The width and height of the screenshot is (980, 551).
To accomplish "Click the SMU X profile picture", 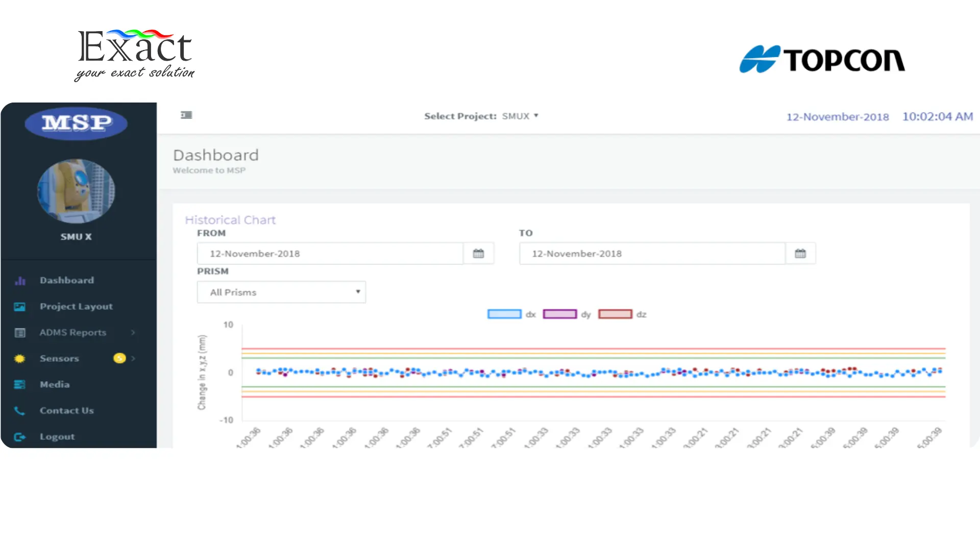I will (76, 191).
